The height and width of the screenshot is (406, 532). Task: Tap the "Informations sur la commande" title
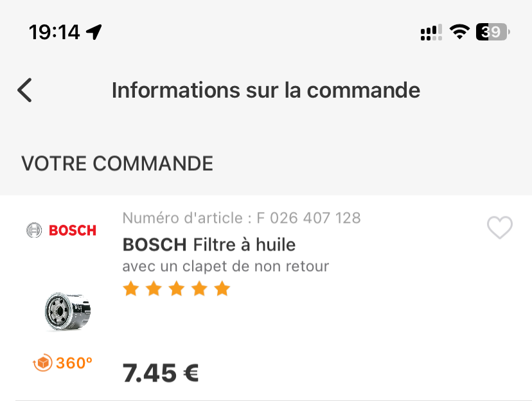266,91
